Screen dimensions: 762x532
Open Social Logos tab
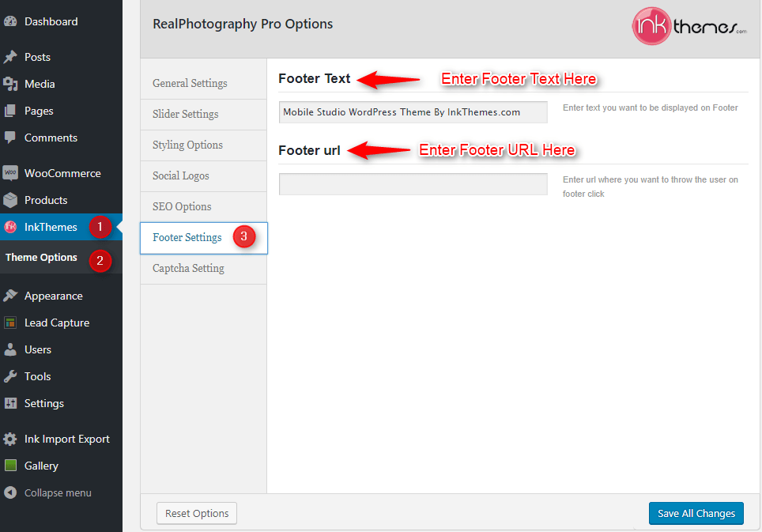click(x=204, y=175)
